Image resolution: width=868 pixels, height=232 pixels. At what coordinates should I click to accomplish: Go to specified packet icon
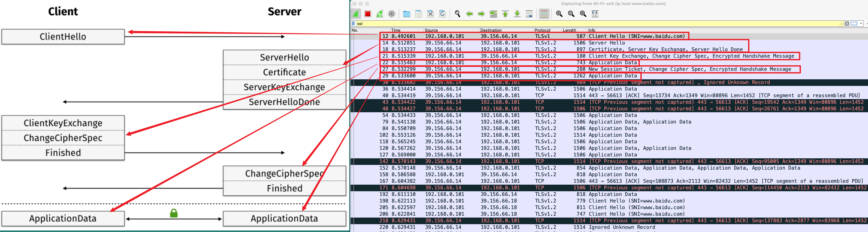pyautogui.click(x=493, y=14)
